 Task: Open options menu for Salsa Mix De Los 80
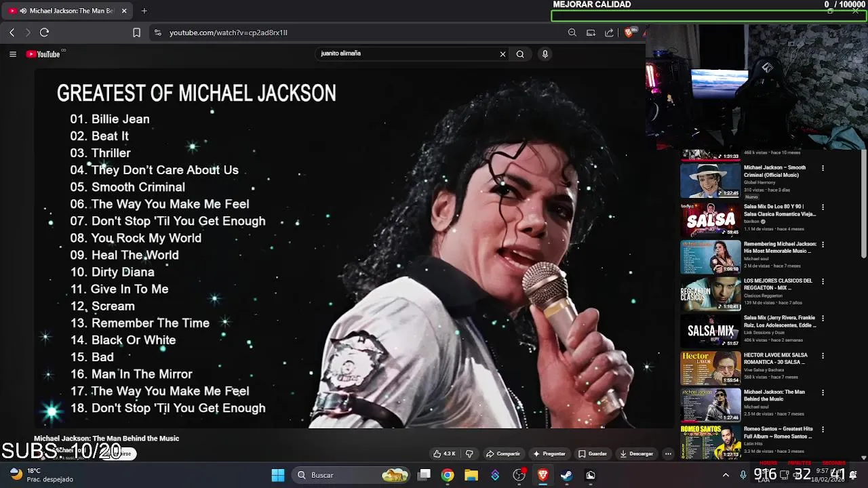pos(823,207)
